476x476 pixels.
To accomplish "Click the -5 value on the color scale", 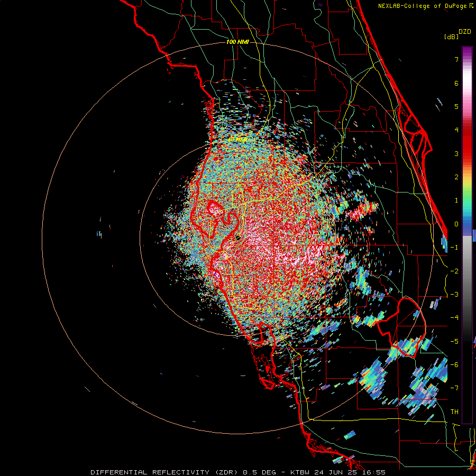I will pos(454,342).
